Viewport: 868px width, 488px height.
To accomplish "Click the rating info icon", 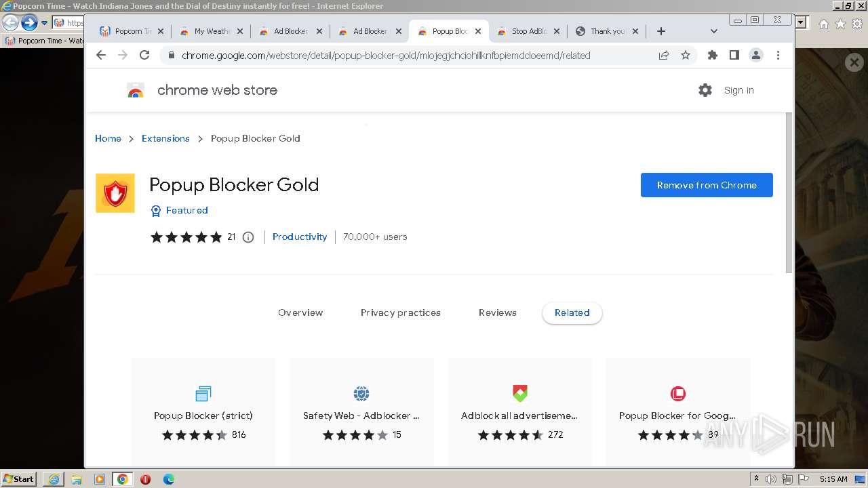I will click(248, 237).
